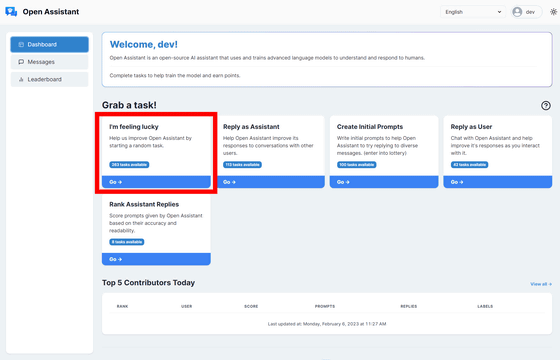Screen dimensions: 560x360
Task: Click Go under Create Initial Prompts
Action: coord(384,182)
